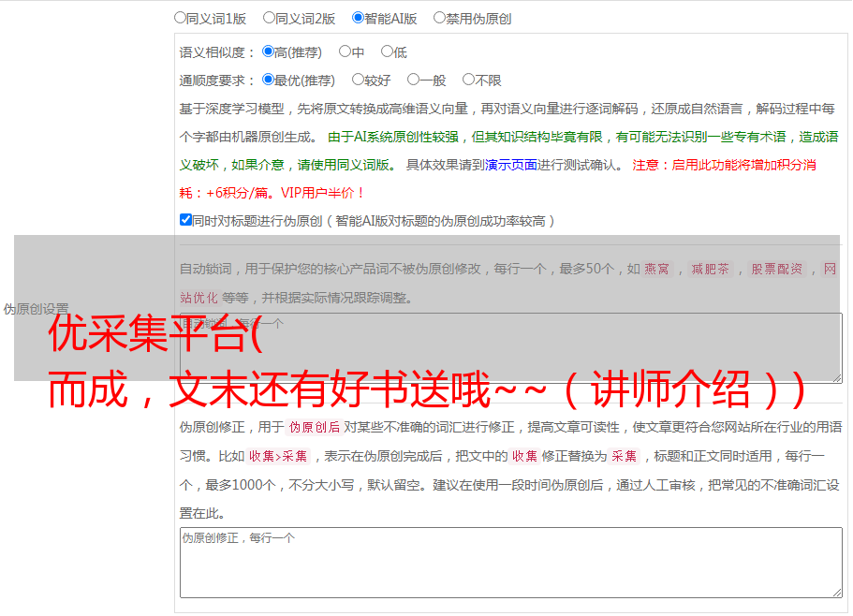The image size is (853, 616).
Task: Set 语义相似度 to 低
Action: pos(387,51)
